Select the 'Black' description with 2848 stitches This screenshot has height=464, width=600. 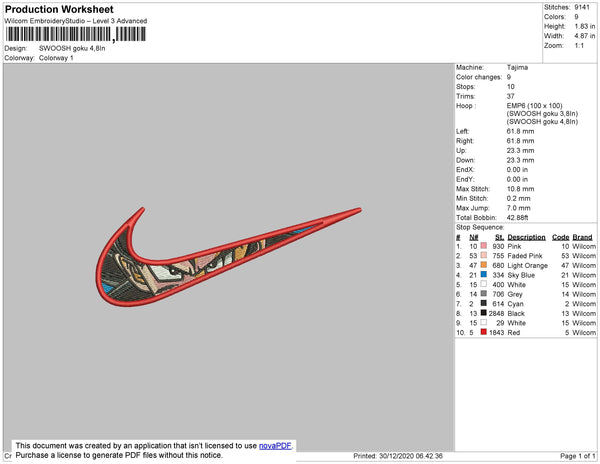[516, 313]
